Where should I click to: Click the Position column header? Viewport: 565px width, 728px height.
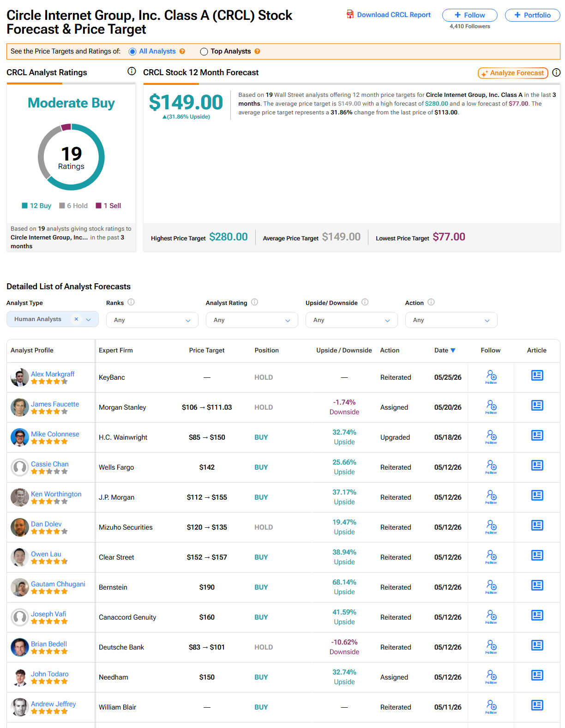(267, 350)
